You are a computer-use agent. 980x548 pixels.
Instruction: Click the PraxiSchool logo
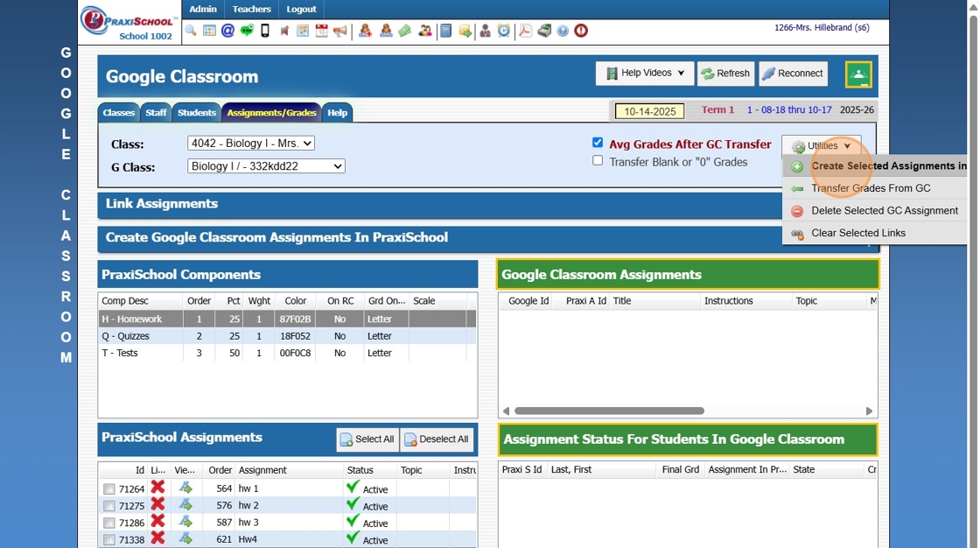pyautogui.click(x=129, y=23)
